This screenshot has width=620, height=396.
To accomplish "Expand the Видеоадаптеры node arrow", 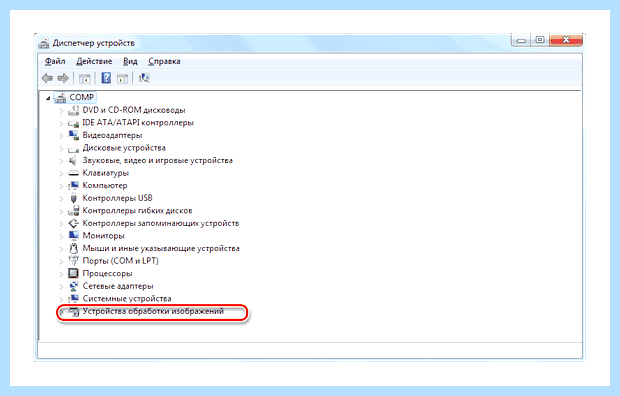I will (61, 136).
